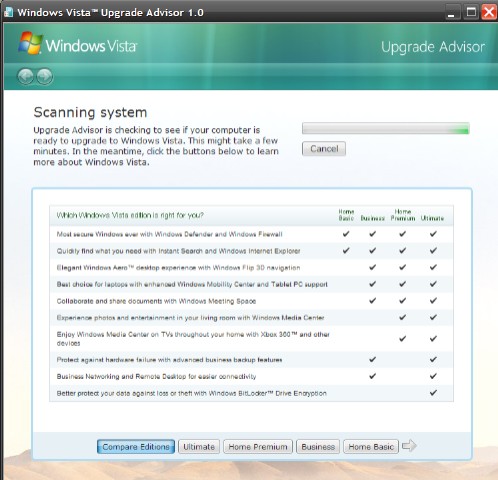The image size is (498, 480).
Task: Click the Home Premium checkmark in 'Experience photos' row
Action: pyautogui.click(x=403, y=317)
